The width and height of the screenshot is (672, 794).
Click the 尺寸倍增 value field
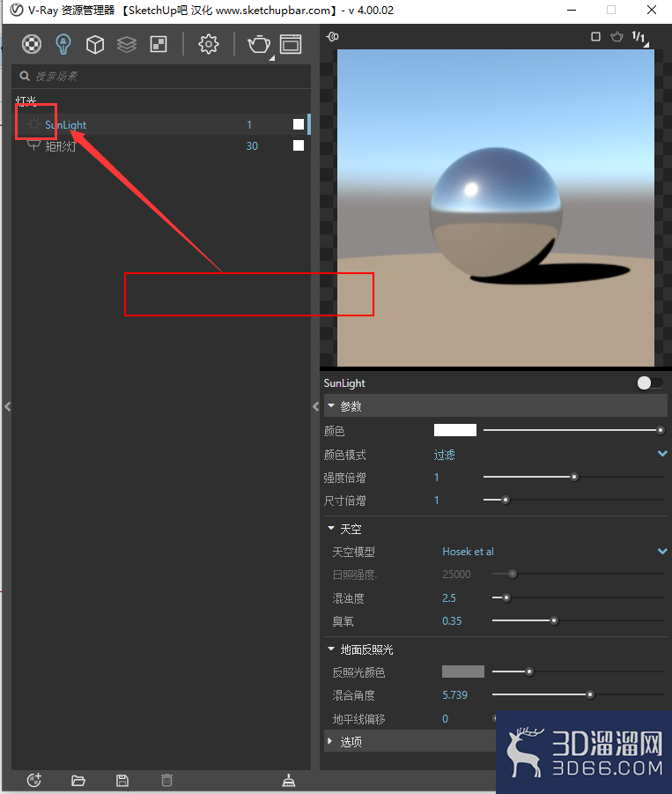click(437, 501)
